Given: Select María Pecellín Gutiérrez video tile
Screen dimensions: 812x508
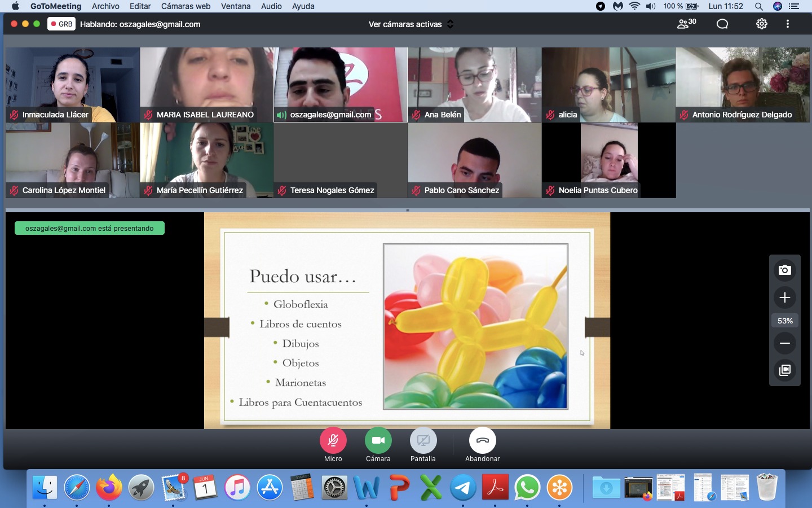Looking at the screenshot, I should point(206,160).
